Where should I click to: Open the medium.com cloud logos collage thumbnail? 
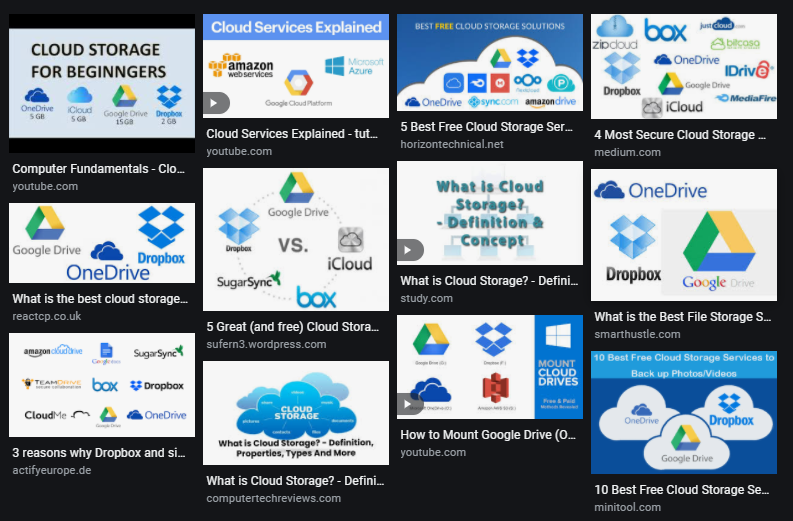684,67
